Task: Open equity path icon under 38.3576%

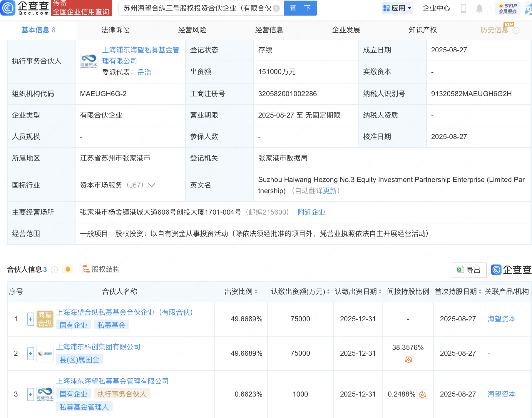Action: coord(408,359)
